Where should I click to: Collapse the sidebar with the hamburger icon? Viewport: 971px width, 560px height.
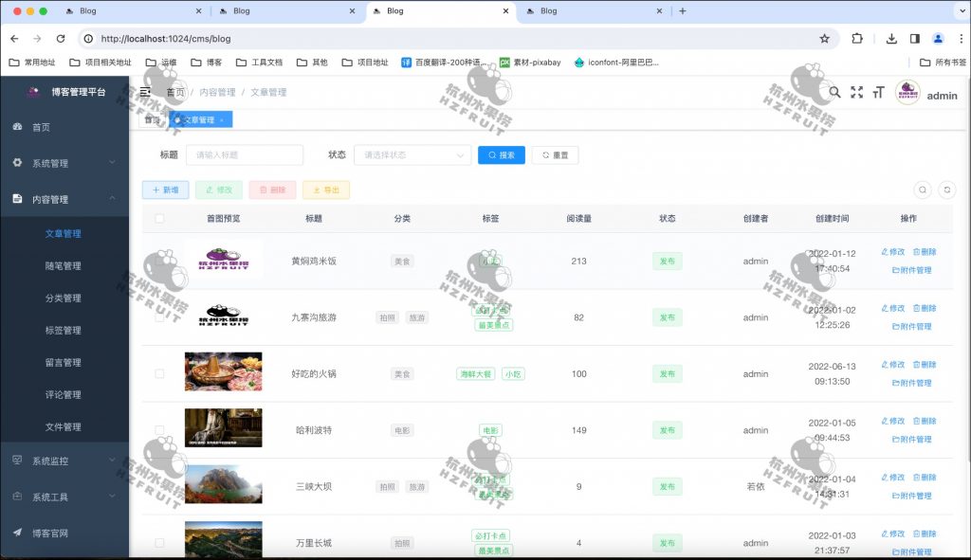[143, 92]
